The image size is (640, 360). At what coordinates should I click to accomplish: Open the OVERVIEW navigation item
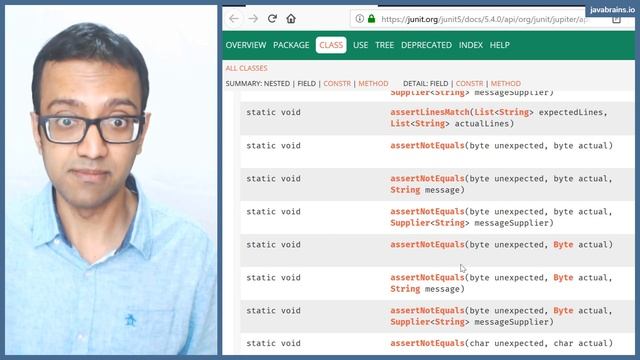[246, 45]
